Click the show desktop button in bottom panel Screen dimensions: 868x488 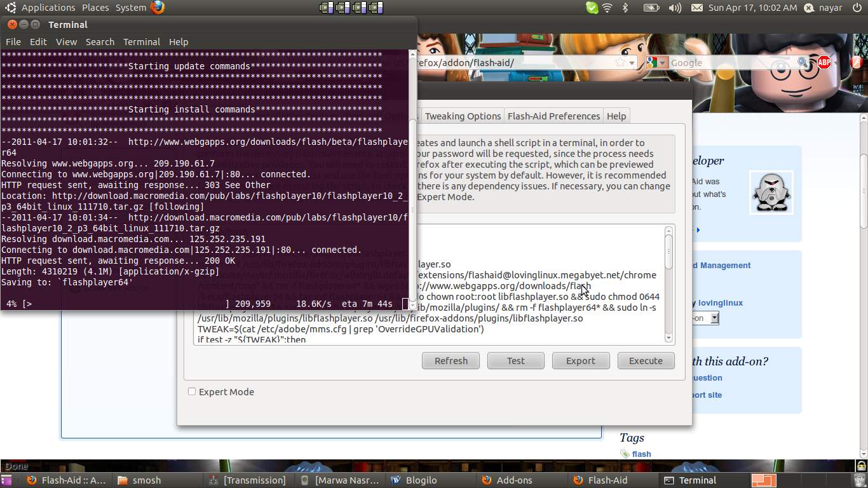pyautogui.click(x=6, y=480)
